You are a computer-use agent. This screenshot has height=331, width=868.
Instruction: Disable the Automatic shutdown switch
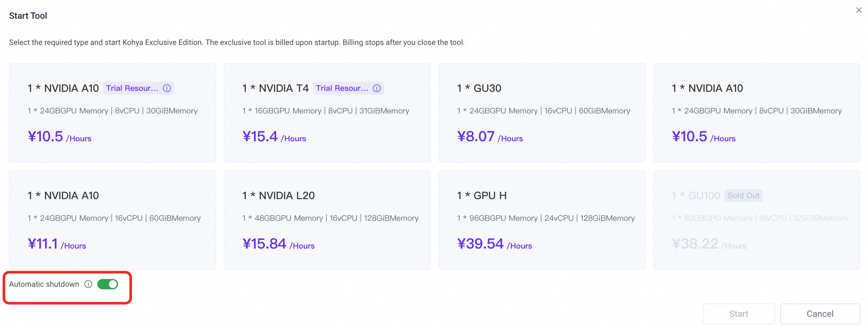(x=107, y=284)
